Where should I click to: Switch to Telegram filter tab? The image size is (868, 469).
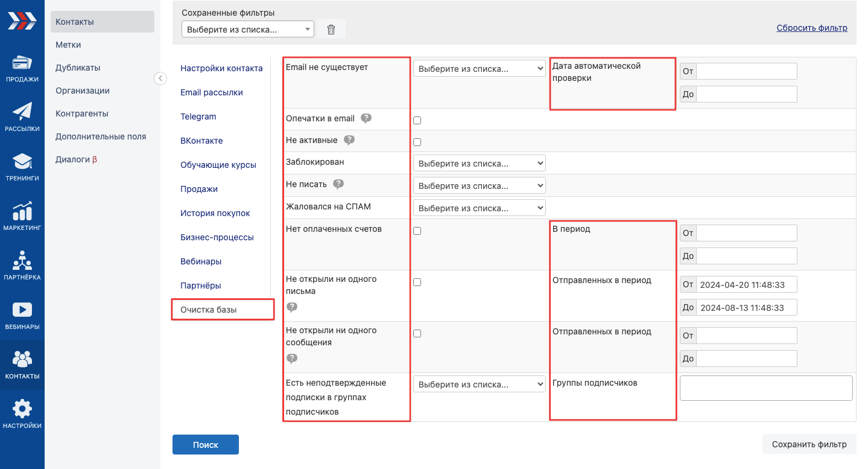(x=198, y=116)
